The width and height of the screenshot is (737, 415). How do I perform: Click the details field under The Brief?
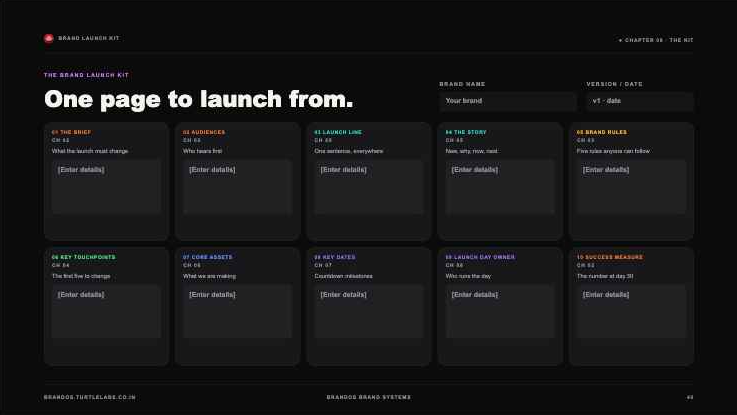pyautogui.click(x=106, y=187)
